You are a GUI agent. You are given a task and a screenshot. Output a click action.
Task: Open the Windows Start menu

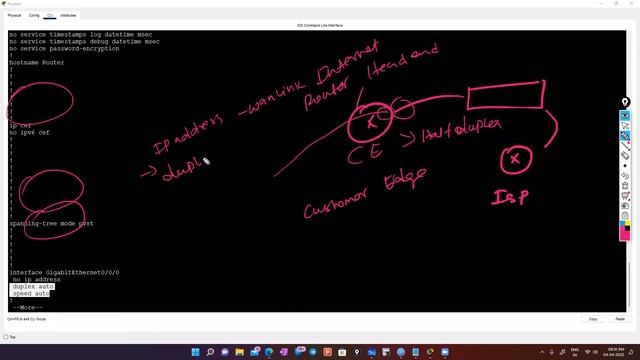click(x=196, y=352)
